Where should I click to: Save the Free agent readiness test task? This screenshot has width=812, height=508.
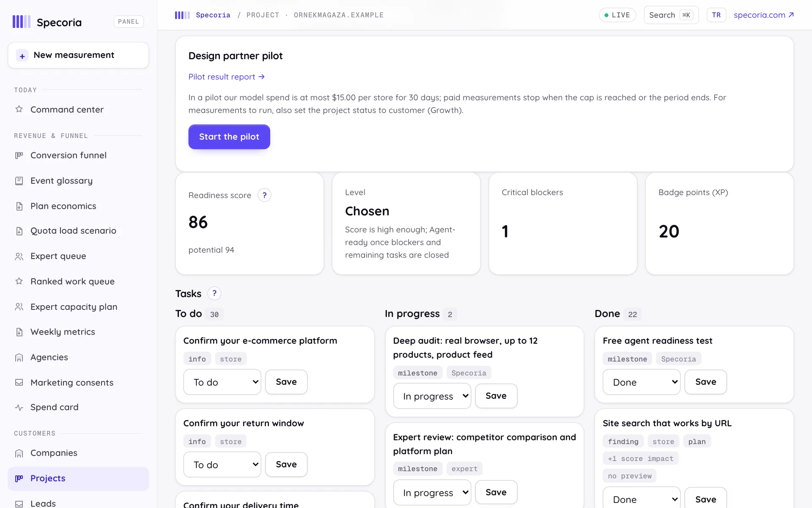click(x=706, y=382)
